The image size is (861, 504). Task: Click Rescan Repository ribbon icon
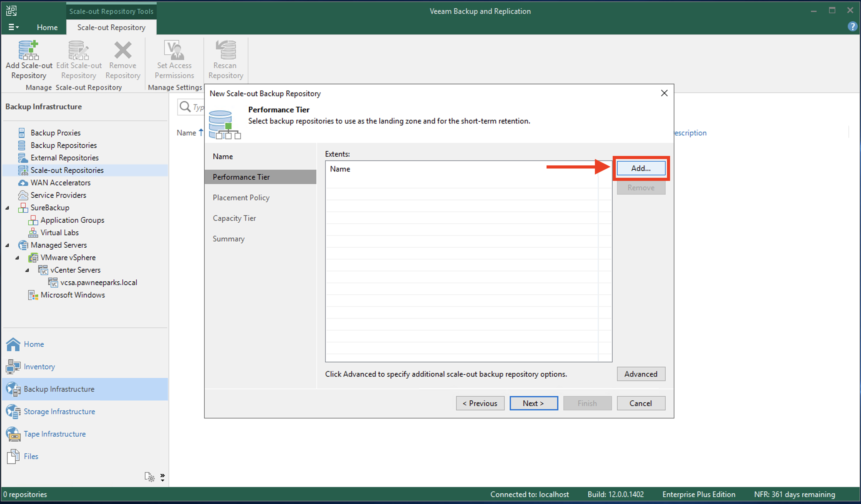[226, 60]
